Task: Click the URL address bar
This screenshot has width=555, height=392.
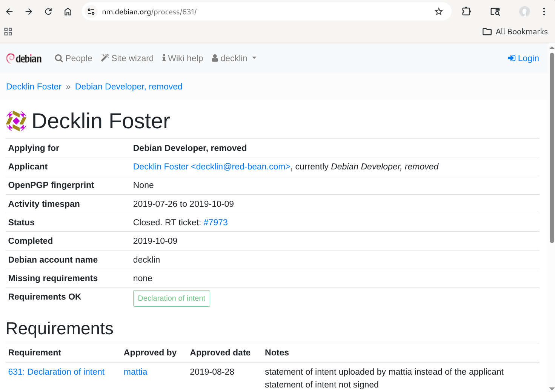Action: pyautogui.click(x=264, y=12)
